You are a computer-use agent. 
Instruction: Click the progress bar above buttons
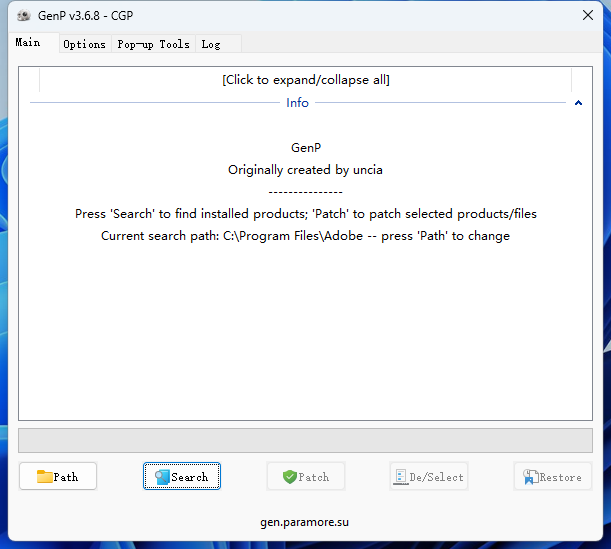306,441
